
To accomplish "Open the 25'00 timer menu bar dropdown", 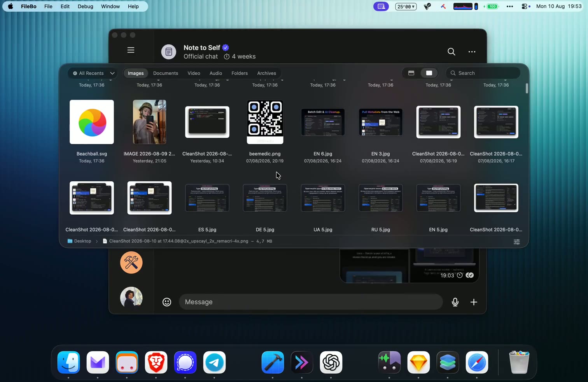I will (406, 7).
